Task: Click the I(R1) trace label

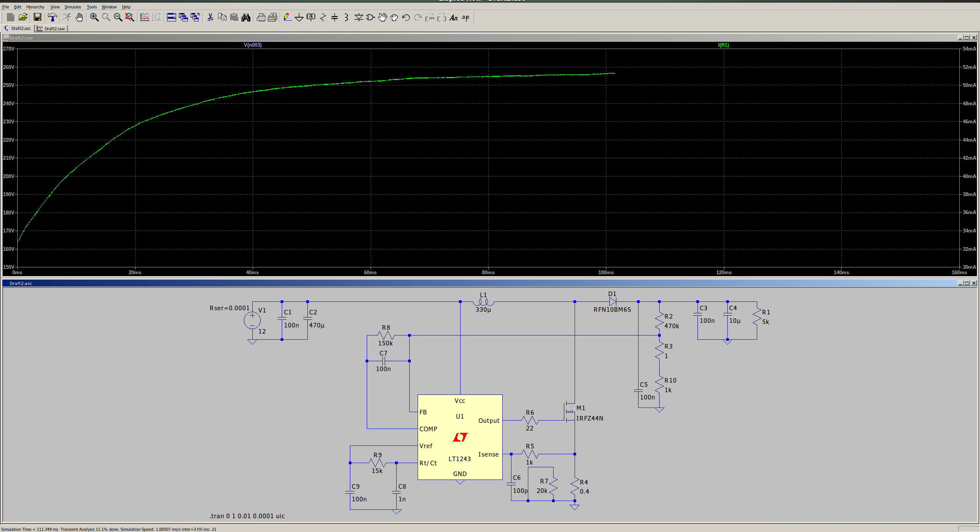Action: (724, 45)
